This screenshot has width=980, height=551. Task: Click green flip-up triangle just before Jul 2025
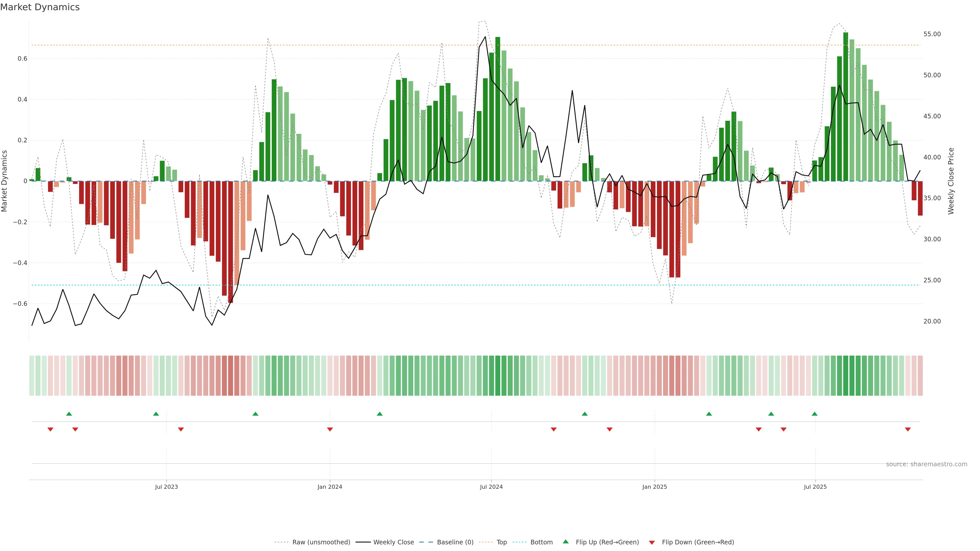point(815,414)
